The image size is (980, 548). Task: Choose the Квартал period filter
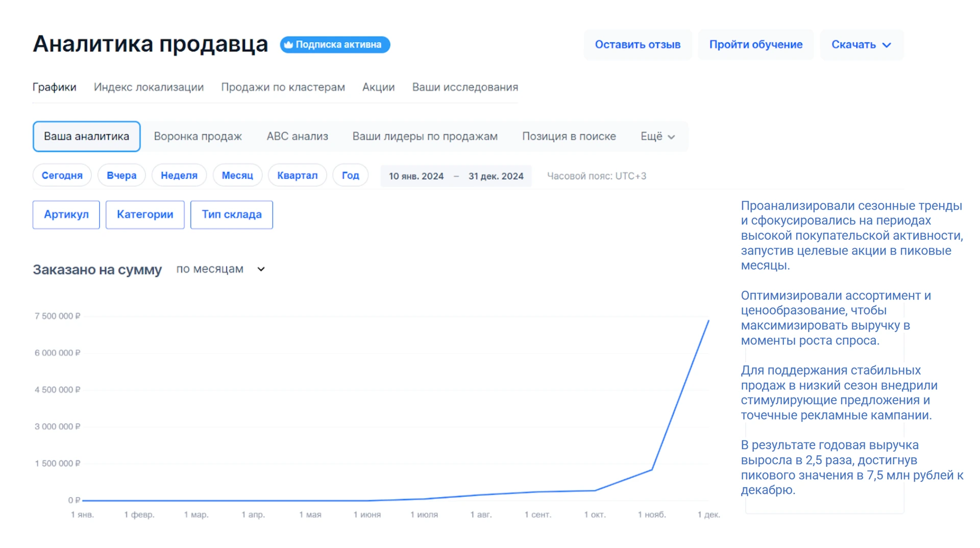pyautogui.click(x=297, y=176)
